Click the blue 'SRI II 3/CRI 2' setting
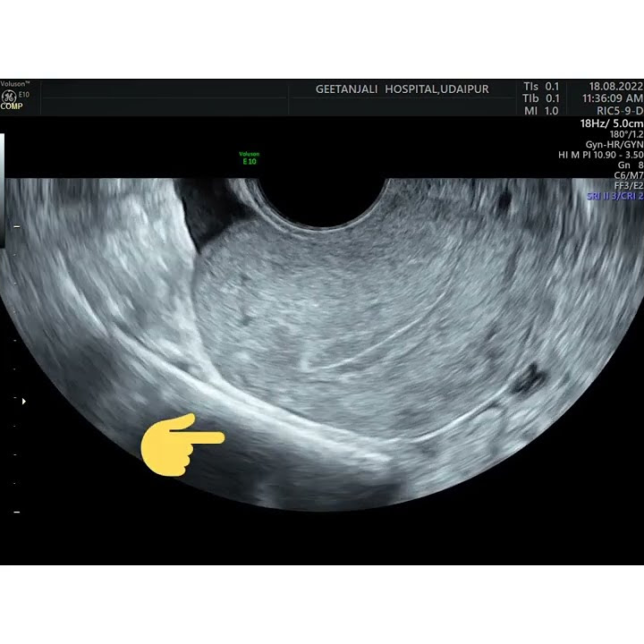 point(615,196)
